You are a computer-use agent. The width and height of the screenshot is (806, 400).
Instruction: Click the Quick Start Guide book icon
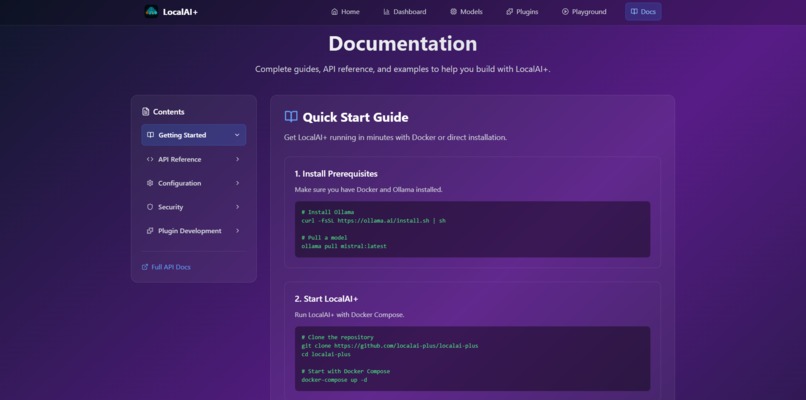291,117
